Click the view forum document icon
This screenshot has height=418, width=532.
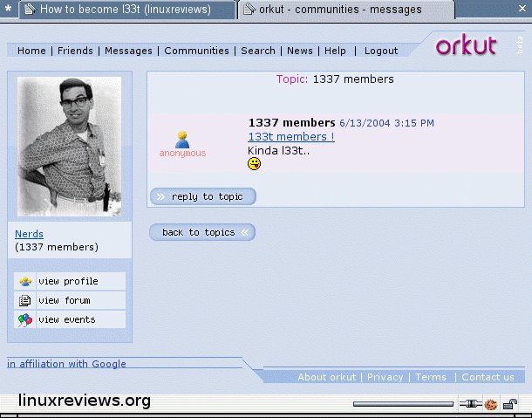point(24,300)
